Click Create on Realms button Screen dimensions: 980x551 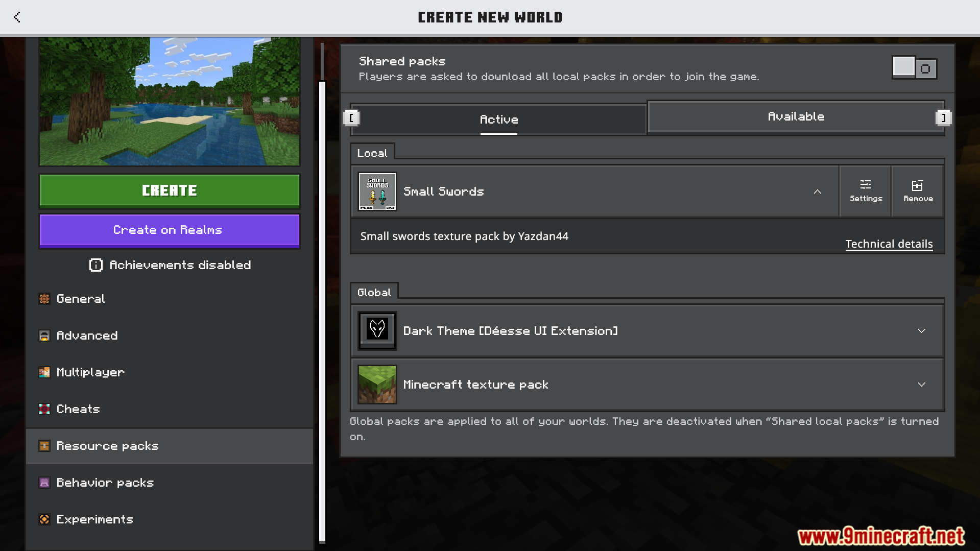point(170,230)
